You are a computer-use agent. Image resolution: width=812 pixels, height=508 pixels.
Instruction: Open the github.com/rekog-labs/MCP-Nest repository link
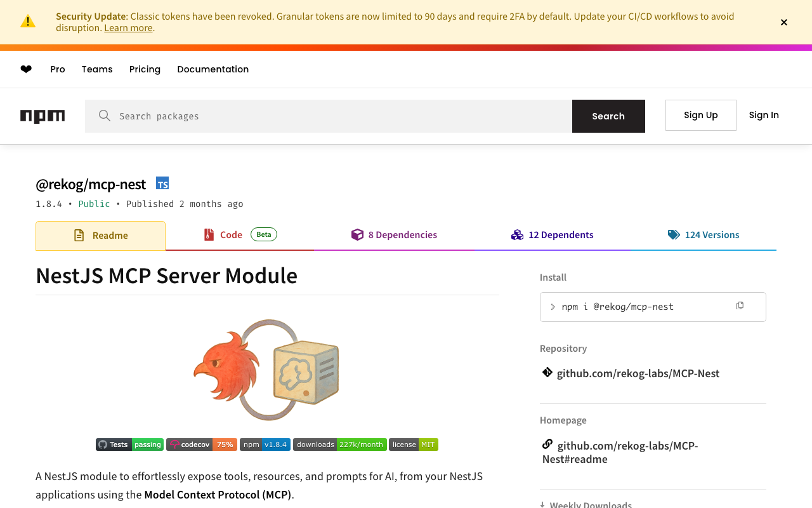pos(638,373)
